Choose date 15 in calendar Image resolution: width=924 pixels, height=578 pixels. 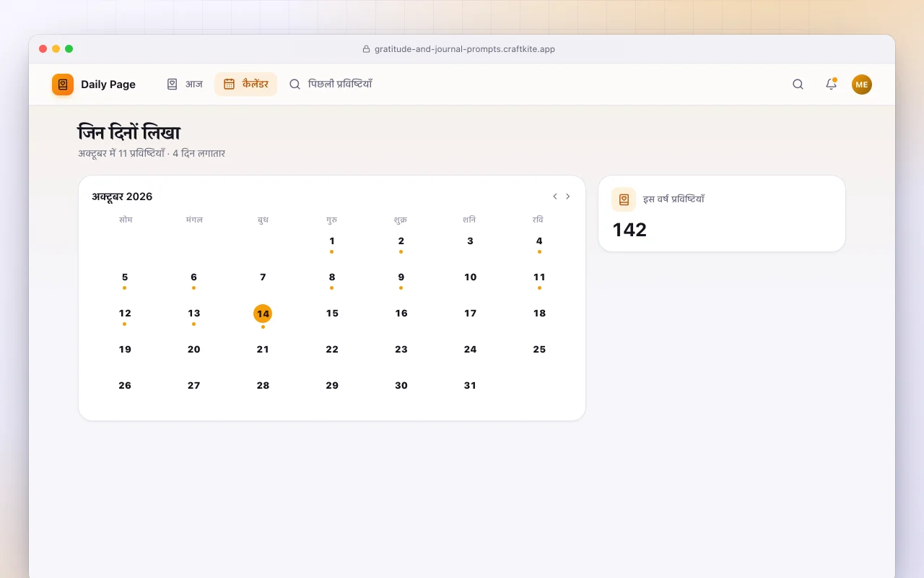click(x=332, y=315)
